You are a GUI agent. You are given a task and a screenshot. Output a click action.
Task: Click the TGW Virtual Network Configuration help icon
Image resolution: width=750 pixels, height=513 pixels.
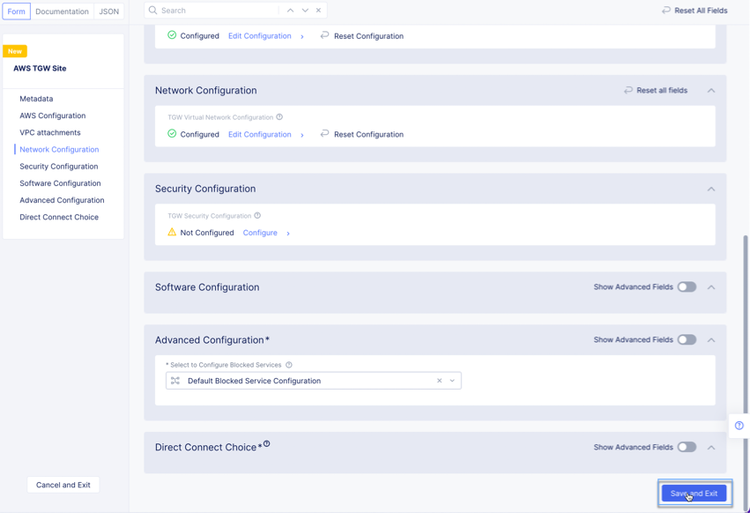(279, 116)
